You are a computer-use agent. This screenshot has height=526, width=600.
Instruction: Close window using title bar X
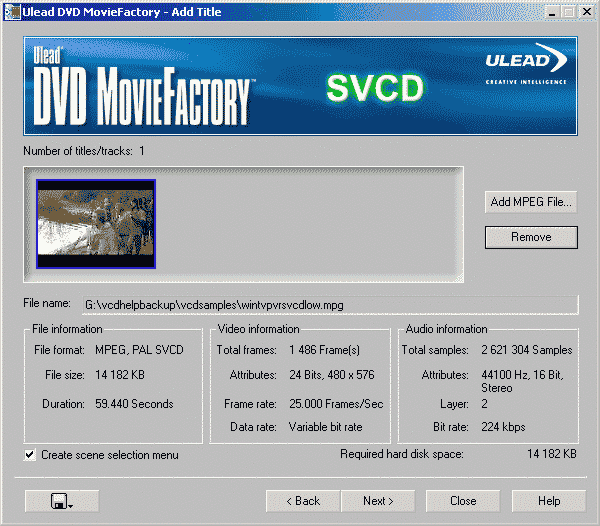(587, 12)
